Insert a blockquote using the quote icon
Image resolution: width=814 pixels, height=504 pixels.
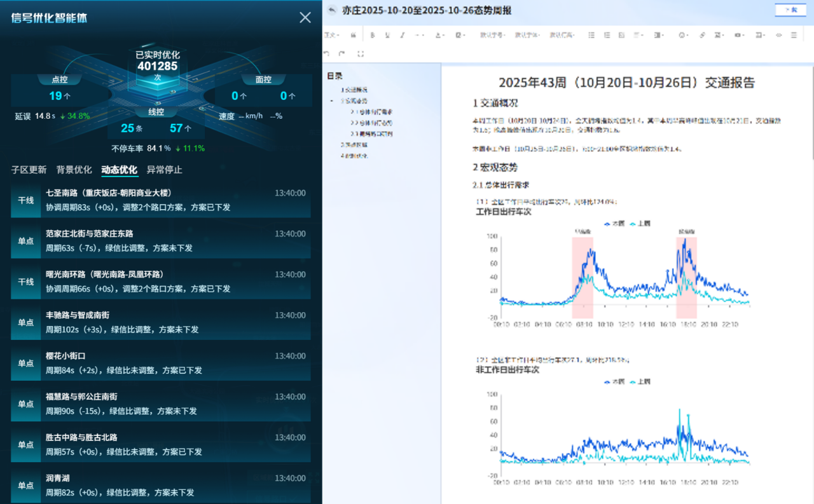[x=353, y=35]
